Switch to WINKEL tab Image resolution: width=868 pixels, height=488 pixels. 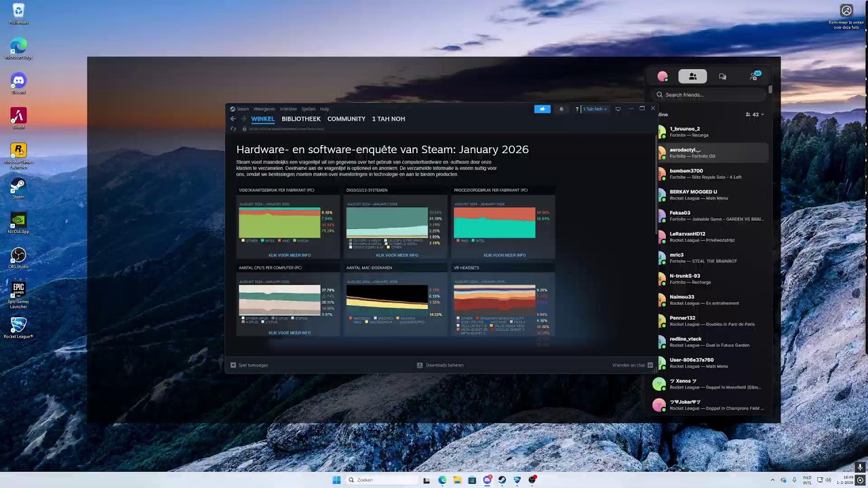(x=263, y=119)
